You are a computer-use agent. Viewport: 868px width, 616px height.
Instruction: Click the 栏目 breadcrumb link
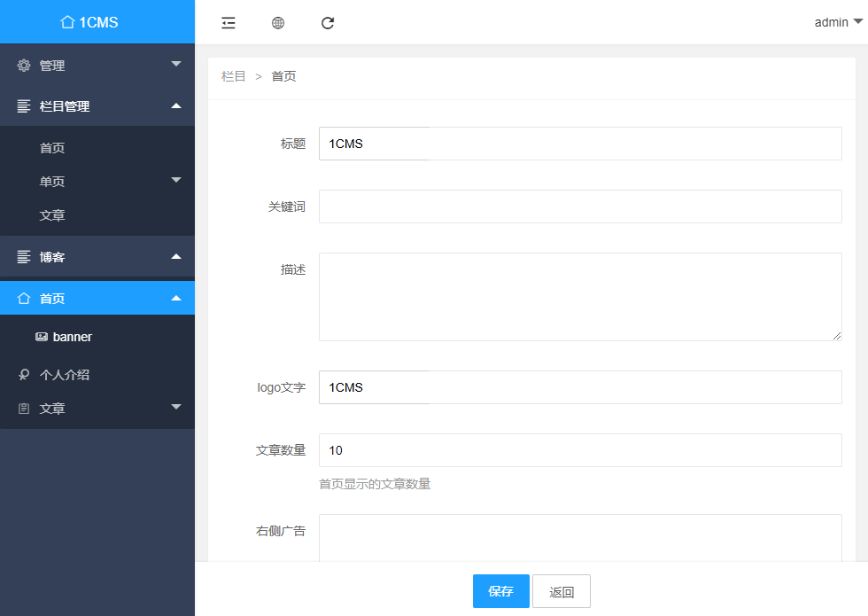tap(233, 76)
